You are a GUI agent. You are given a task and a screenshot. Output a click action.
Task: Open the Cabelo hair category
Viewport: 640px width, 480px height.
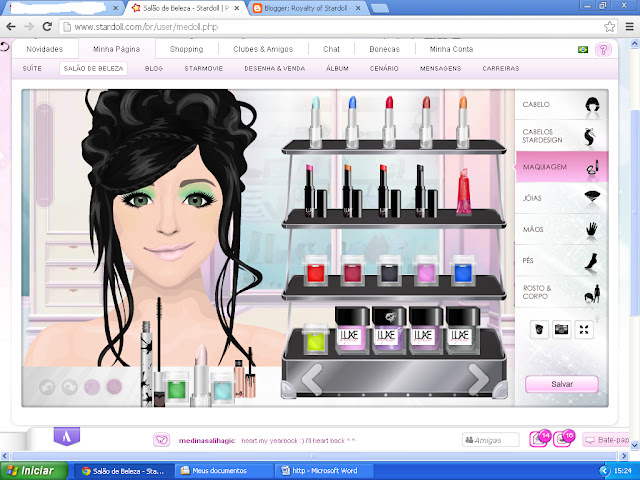(x=562, y=104)
